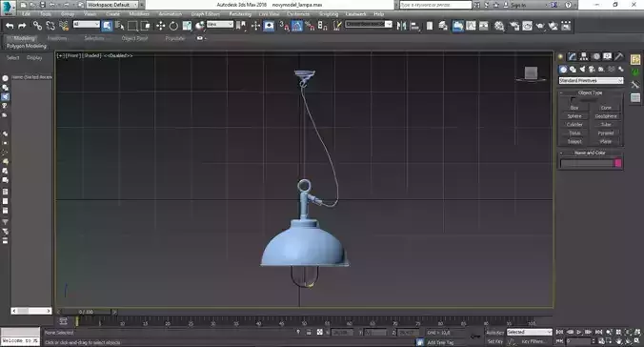
Task: Open the Workspace: Default dropdown
Action: [112, 5]
